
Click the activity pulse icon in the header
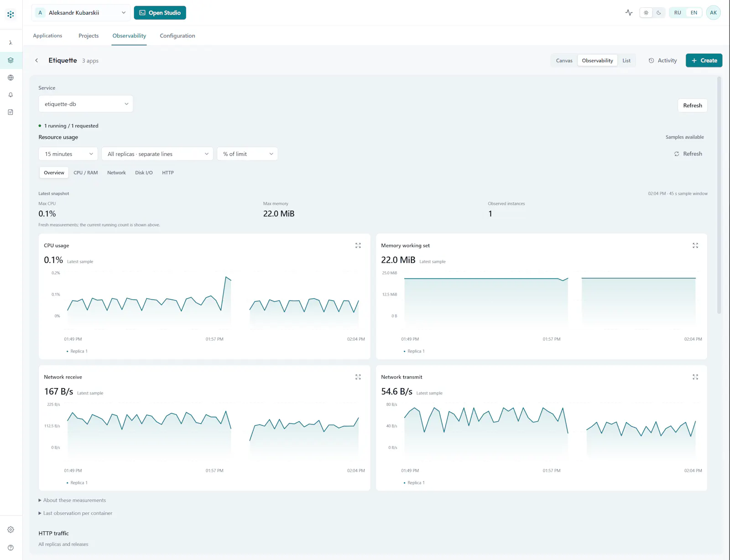[x=629, y=13]
